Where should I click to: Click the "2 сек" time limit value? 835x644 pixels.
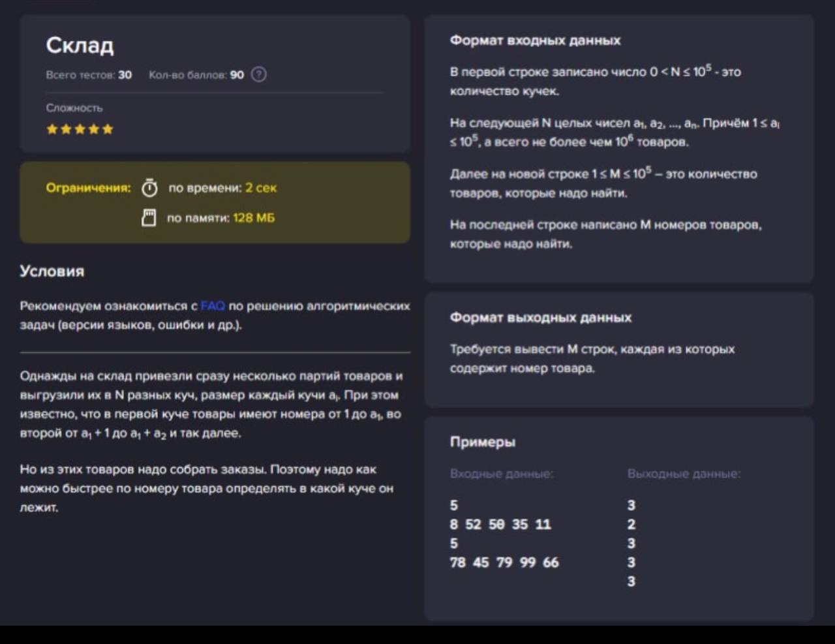(x=261, y=188)
